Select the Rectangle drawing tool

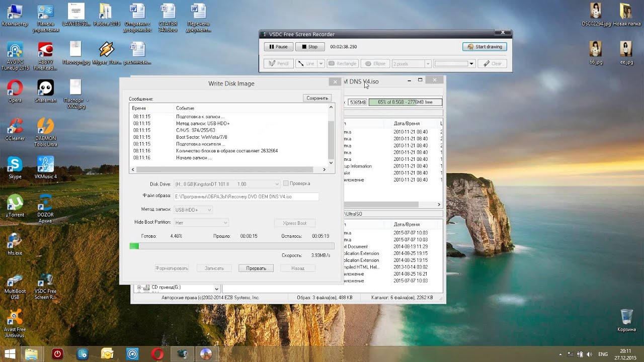pos(342,64)
